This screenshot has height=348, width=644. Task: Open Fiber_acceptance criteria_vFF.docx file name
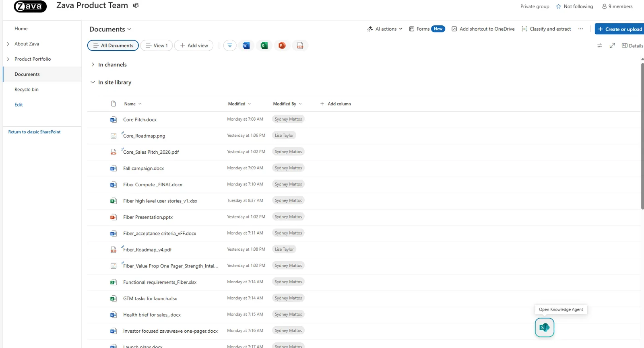pos(159,233)
